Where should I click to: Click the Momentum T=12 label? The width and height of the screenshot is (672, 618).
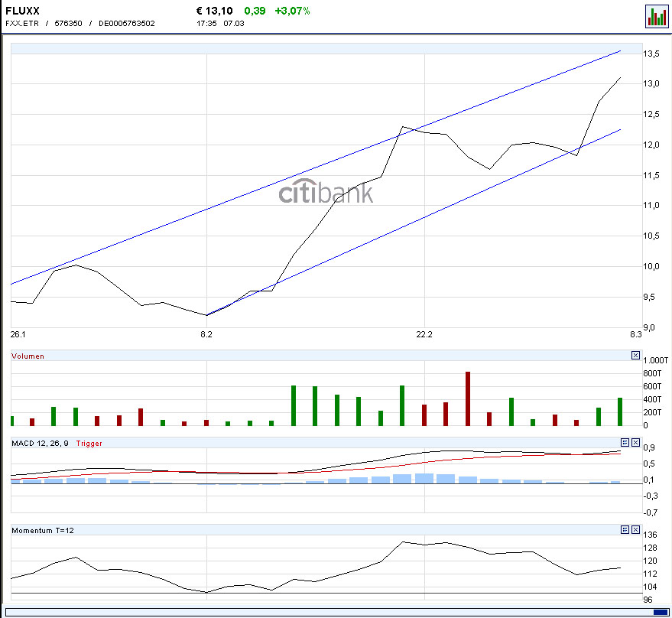pos(42,531)
